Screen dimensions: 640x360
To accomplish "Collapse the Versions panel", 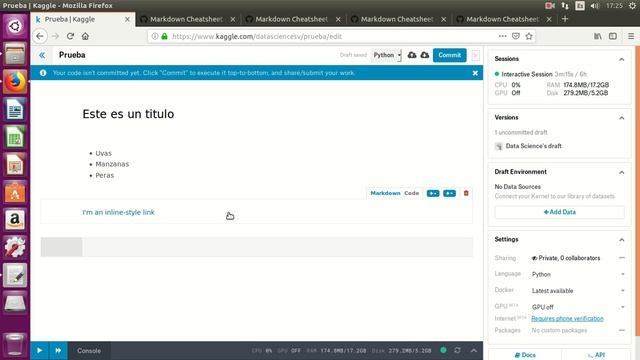I will tap(622, 118).
